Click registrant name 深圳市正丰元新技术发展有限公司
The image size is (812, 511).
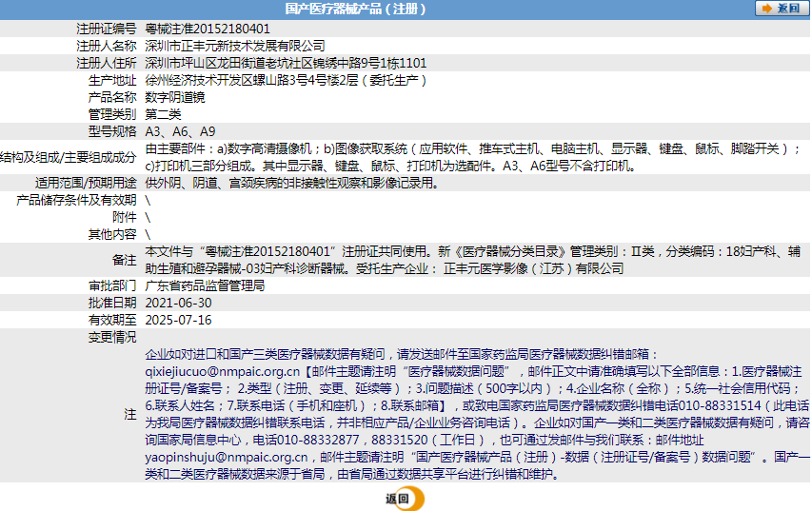[235, 46]
